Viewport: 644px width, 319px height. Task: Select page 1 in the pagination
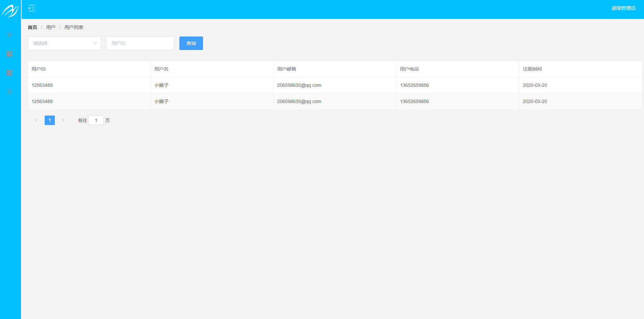tap(50, 120)
